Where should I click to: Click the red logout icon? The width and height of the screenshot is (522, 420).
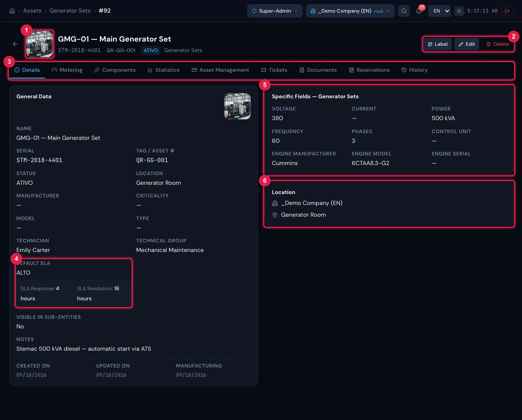(507, 11)
